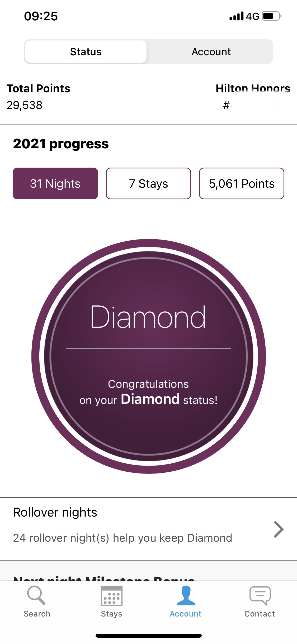The width and height of the screenshot is (297, 644).
Task: Open the Contact chat bubble icon
Action: pyautogui.click(x=260, y=596)
